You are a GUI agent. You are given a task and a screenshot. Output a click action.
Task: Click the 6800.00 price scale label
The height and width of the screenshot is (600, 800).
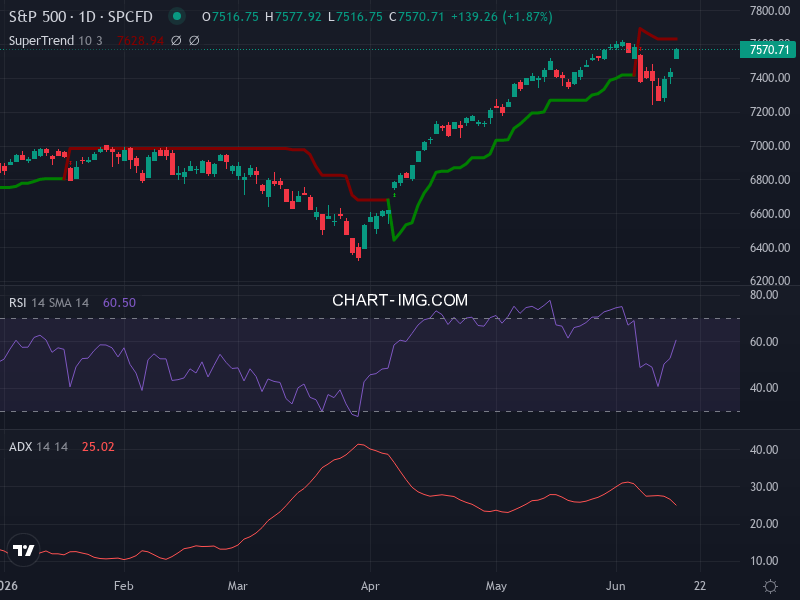click(770, 180)
